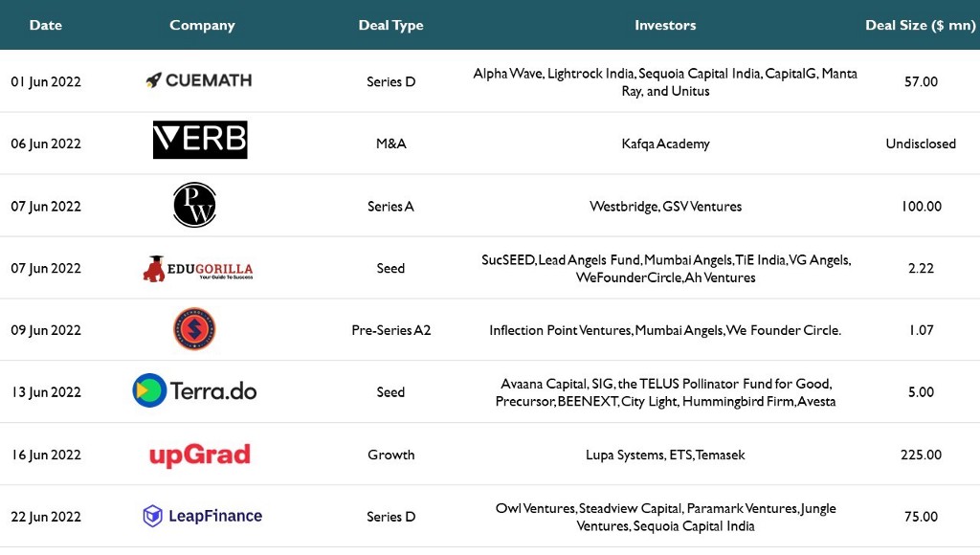The height and width of the screenshot is (555, 980).
Task: Click the orange circular S logo
Action: click(x=194, y=329)
